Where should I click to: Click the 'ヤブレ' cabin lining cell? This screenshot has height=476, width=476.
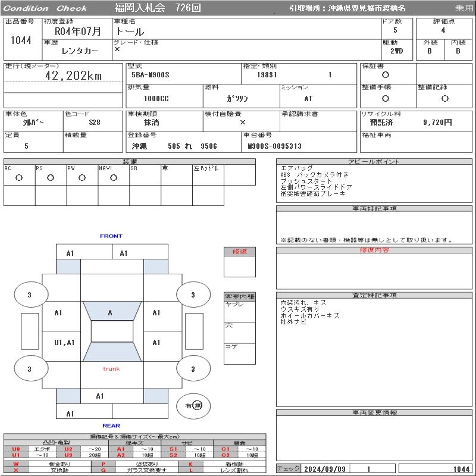coord(240,311)
